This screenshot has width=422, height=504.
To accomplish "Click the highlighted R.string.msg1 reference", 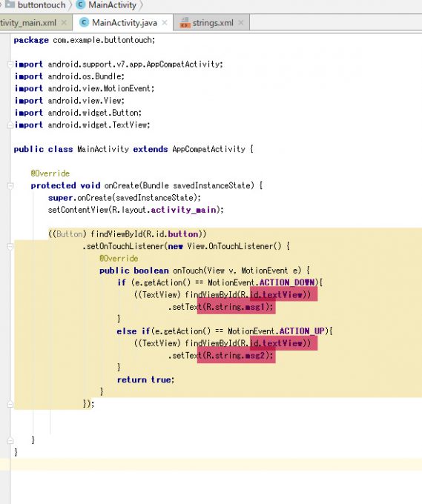I will [240, 307].
